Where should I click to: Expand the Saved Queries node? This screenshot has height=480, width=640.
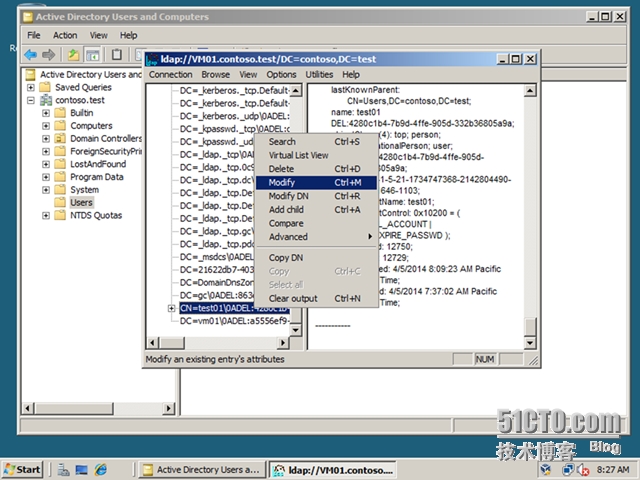[x=31, y=87]
